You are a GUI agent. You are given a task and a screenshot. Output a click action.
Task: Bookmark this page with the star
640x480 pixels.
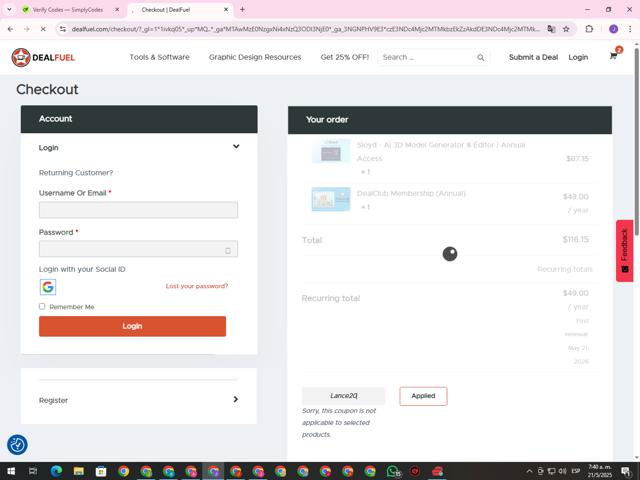[566, 29]
